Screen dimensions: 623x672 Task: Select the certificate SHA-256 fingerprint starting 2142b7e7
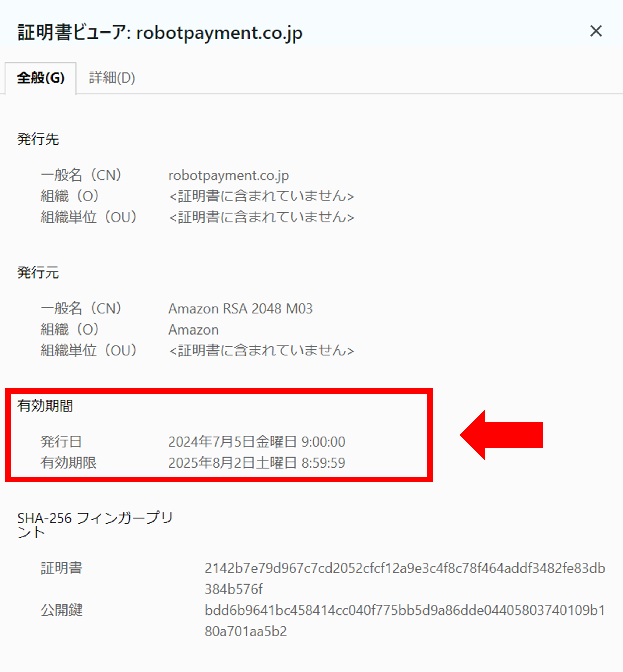click(405, 579)
